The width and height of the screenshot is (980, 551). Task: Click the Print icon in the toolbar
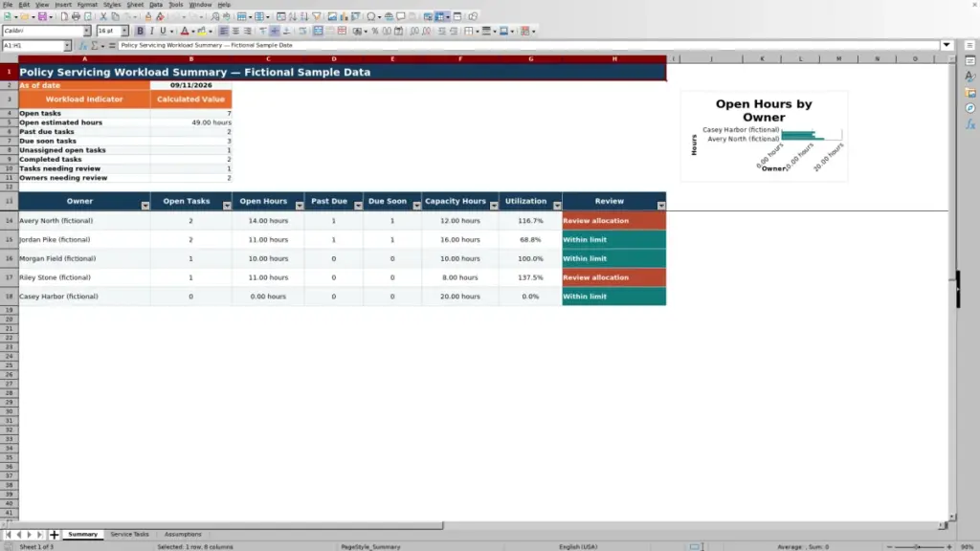click(76, 17)
